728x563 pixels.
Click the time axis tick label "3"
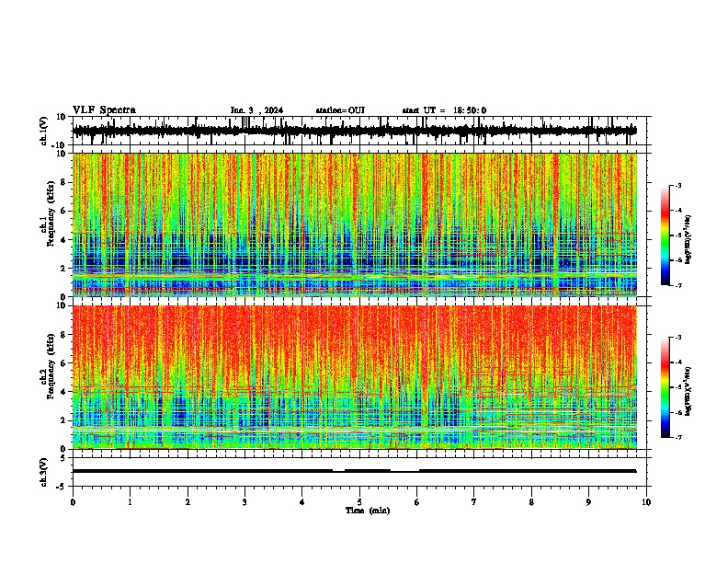245,502
